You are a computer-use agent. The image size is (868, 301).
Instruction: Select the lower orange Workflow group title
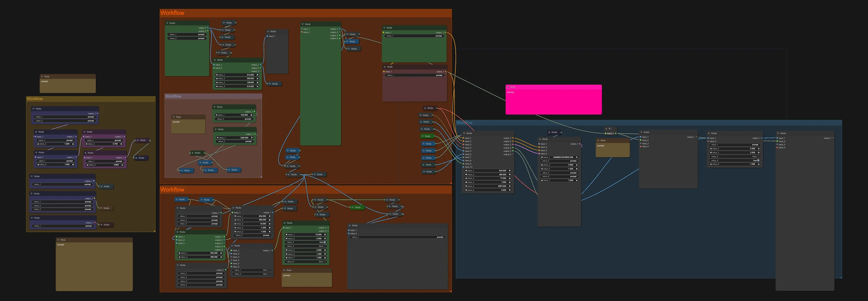(172, 190)
